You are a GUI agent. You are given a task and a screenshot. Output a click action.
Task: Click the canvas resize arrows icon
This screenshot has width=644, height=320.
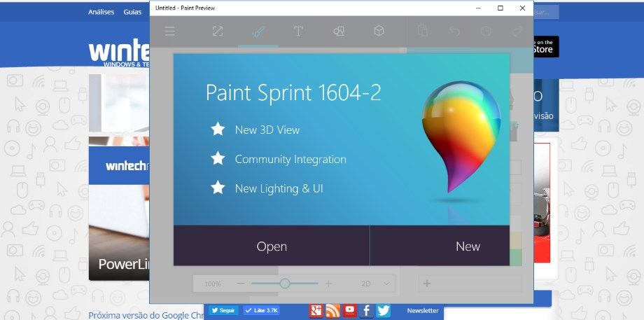pyautogui.click(x=218, y=32)
